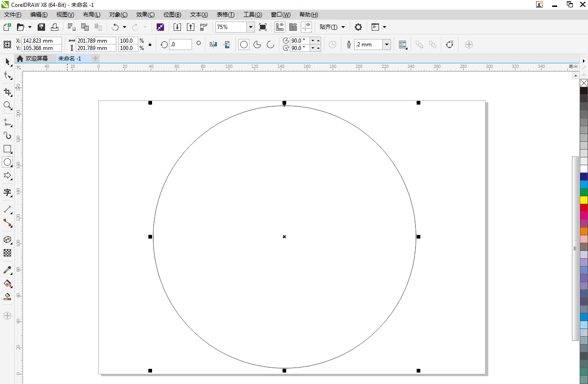
Task: Expand the zoom level 75% dropdown
Action: point(251,27)
